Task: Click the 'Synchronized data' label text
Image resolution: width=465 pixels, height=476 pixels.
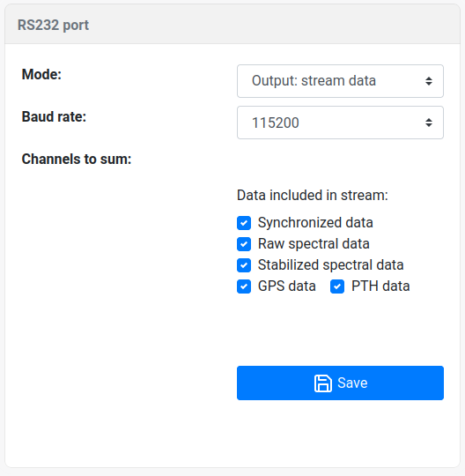Action: (x=315, y=222)
